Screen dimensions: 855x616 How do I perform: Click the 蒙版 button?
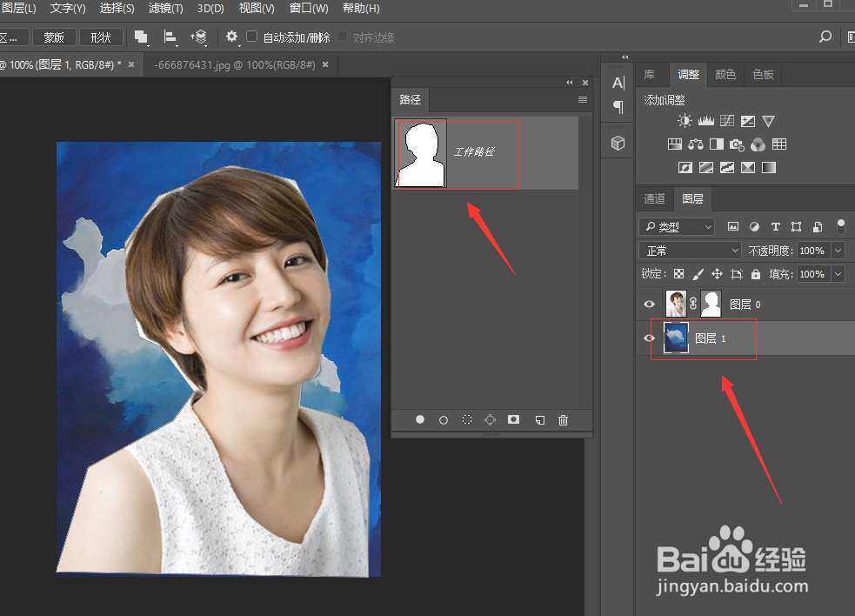point(54,37)
